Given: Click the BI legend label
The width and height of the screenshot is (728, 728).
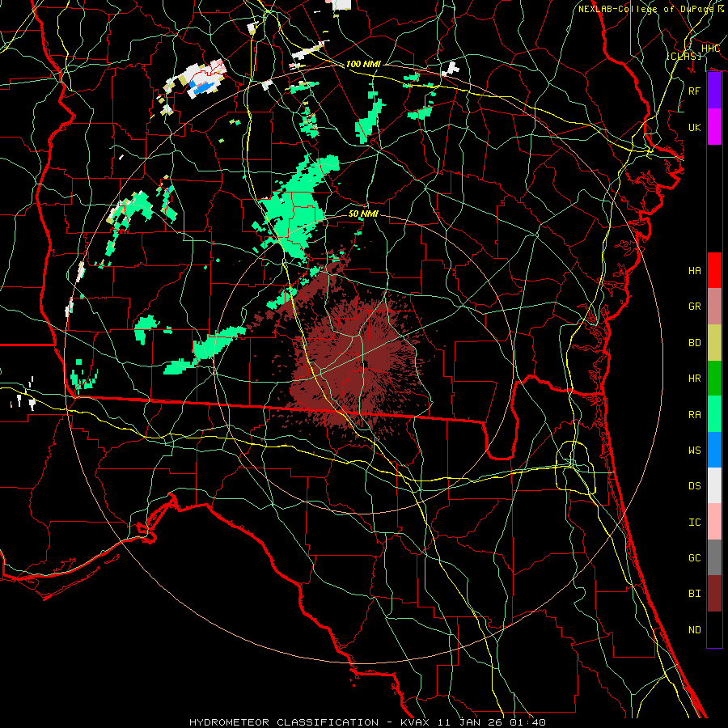Looking at the screenshot, I should (x=695, y=594).
